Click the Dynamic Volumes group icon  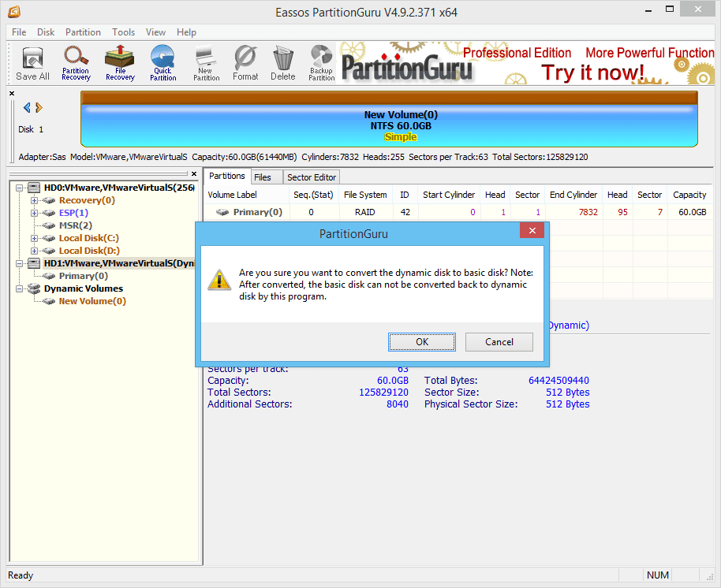click(x=34, y=288)
